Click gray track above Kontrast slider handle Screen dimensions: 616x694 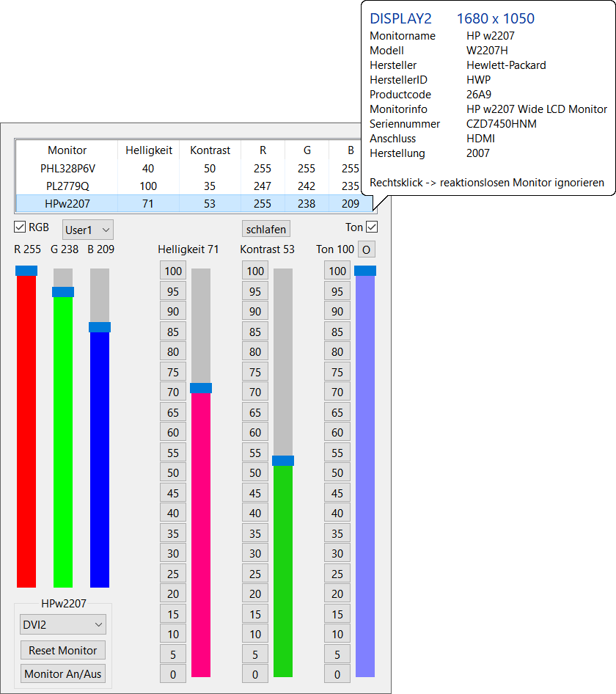283,362
